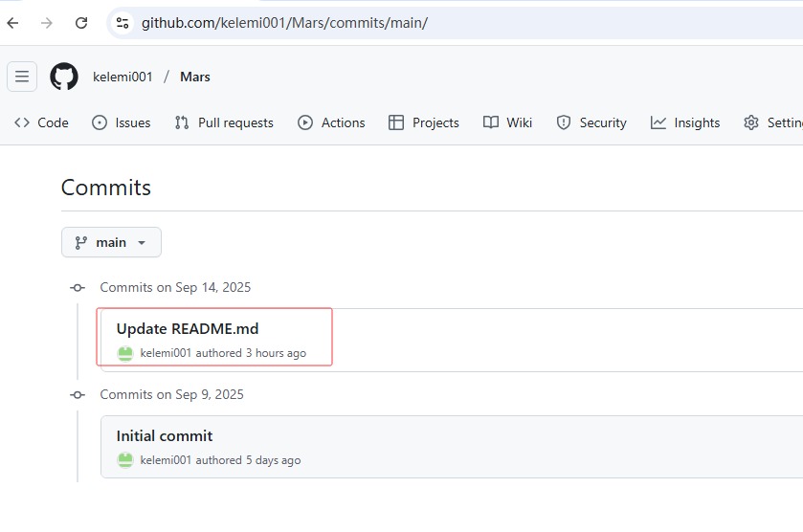Open the Initial commit link
This screenshot has height=532, width=803.
[165, 435]
